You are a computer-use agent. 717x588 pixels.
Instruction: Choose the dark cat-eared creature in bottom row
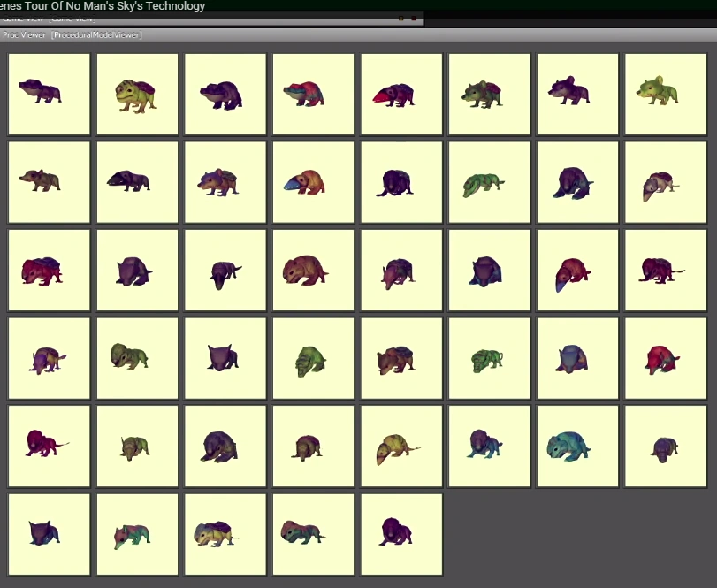click(x=50, y=534)
